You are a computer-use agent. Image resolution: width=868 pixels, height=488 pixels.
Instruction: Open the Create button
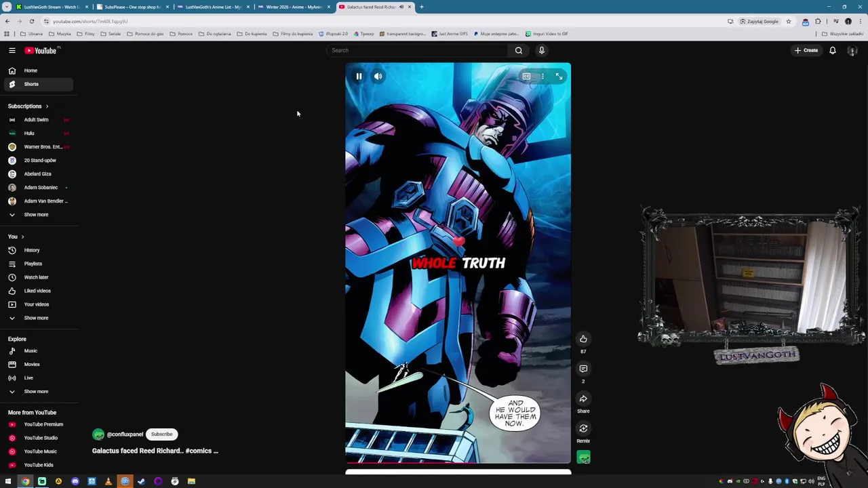point(806,50)
